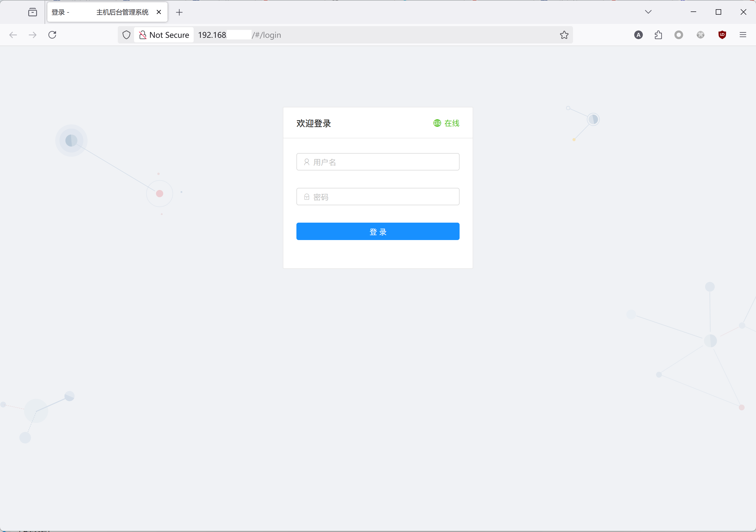Click the 密码 password field
Screen dimensions: 756x532
point(378,197)
